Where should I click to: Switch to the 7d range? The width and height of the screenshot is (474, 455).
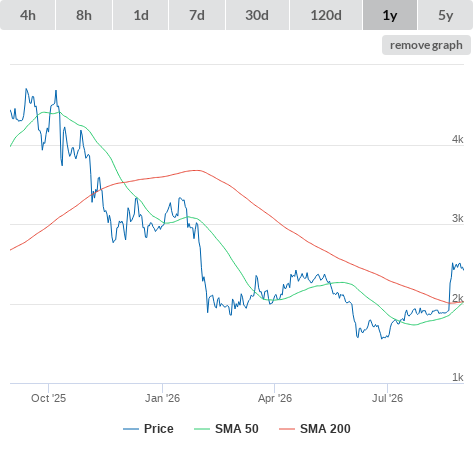point(197,15)
